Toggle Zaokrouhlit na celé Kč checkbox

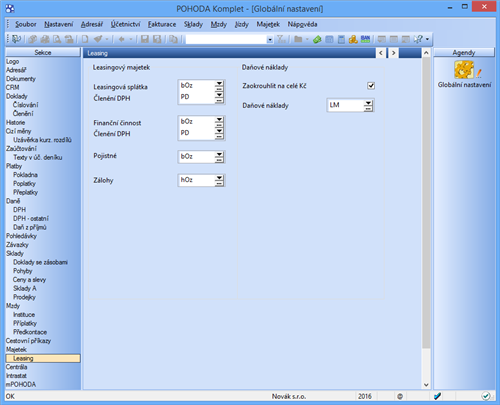click(x=371, y=86)
